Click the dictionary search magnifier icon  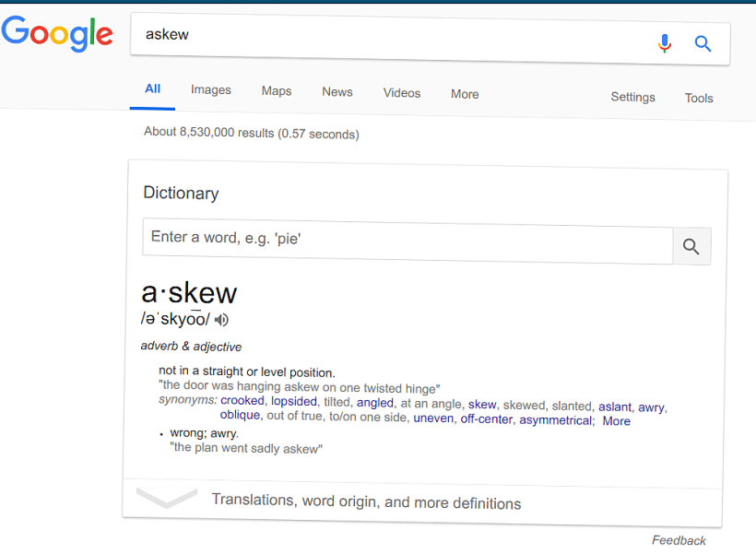tap(691, 245)
